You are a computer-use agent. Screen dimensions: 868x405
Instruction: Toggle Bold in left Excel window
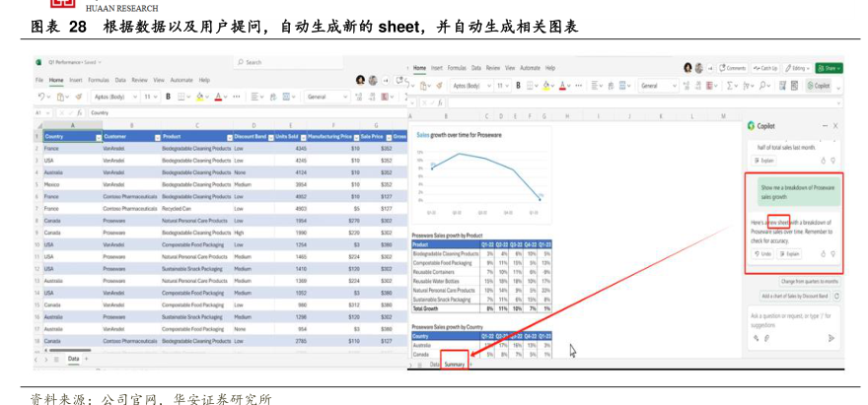pos(168,97)
